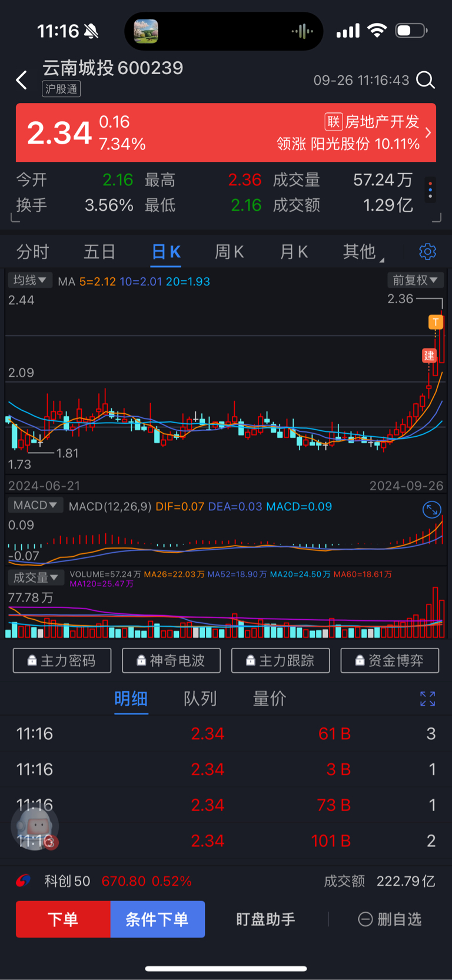
Task: Tap the blue 条件下单 button
Action: coord(158,919)
